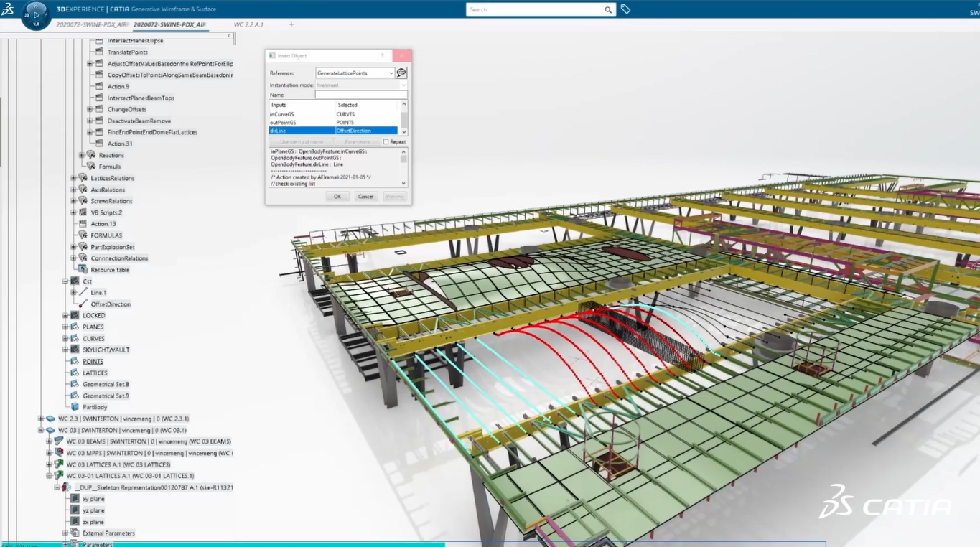Open the 3DEXPERIENCE compass icon
This screenshot has width=980, height=547.
34,16
